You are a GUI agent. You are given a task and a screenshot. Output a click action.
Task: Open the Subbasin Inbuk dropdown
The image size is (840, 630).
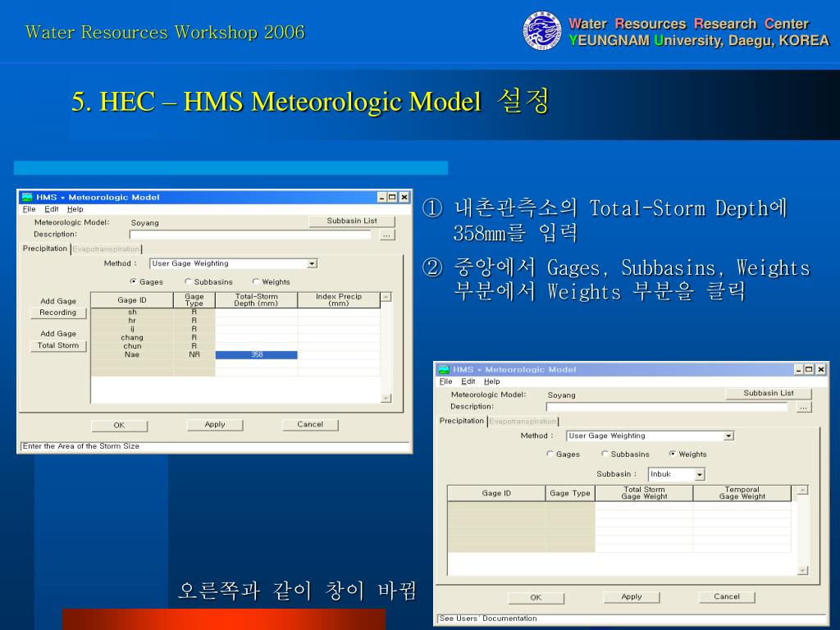tap(700, 475)
